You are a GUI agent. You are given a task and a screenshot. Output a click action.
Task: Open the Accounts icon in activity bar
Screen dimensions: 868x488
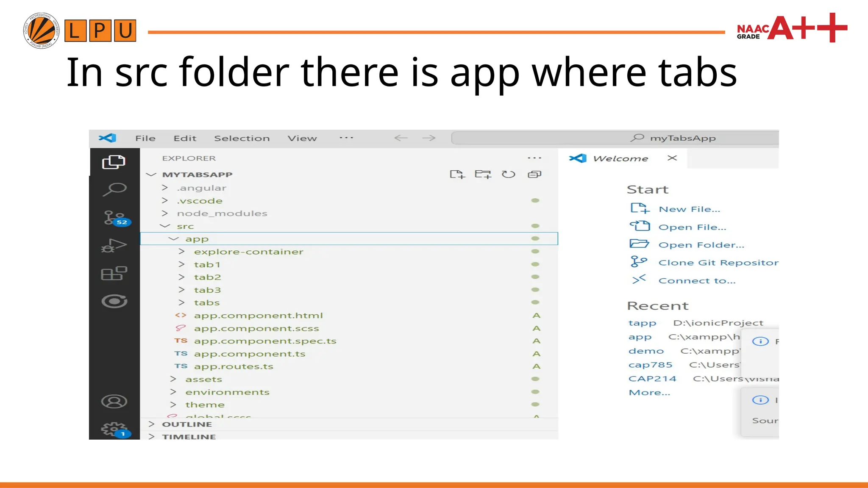tap(114, 401)
